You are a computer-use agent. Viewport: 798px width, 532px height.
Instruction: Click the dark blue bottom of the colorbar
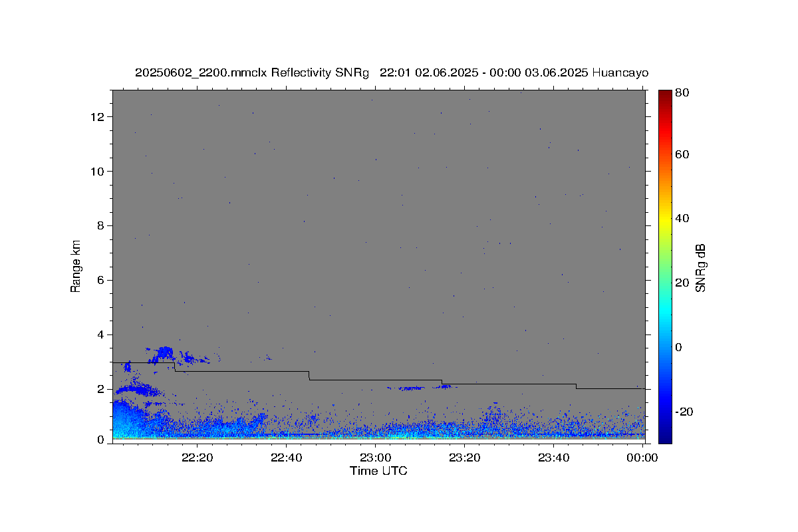click(665, 436)
